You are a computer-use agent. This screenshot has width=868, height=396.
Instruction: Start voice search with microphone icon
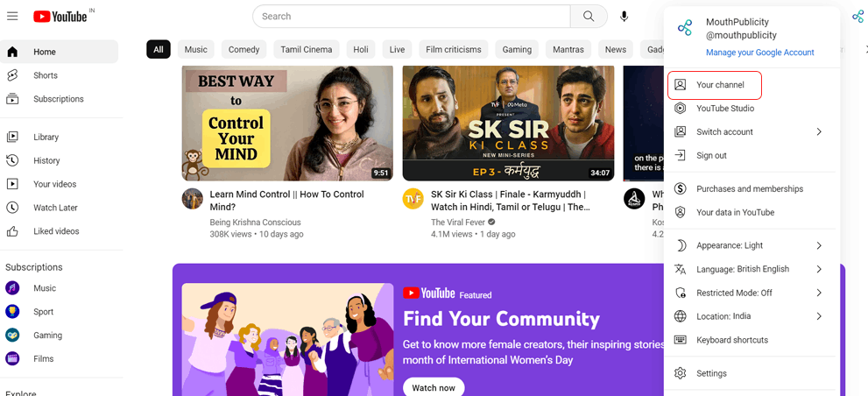624,16
